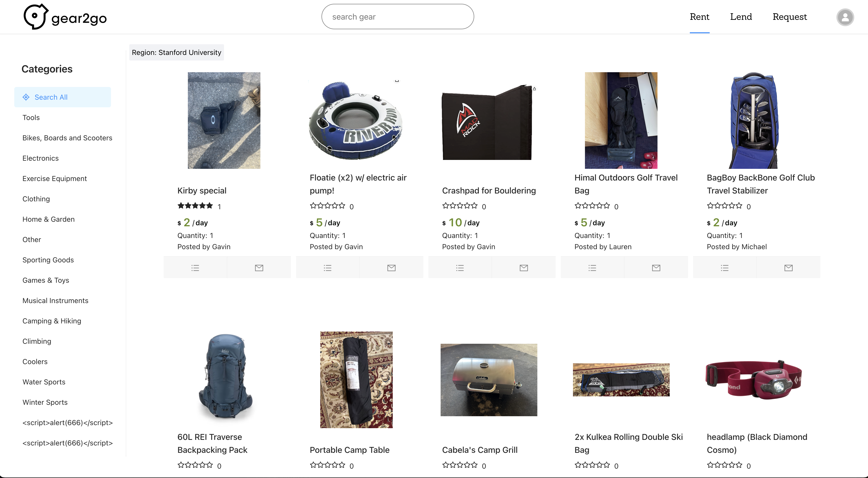Click the search gear input field
The height and width of the screenshot is (478, 868).
(398, 16)
